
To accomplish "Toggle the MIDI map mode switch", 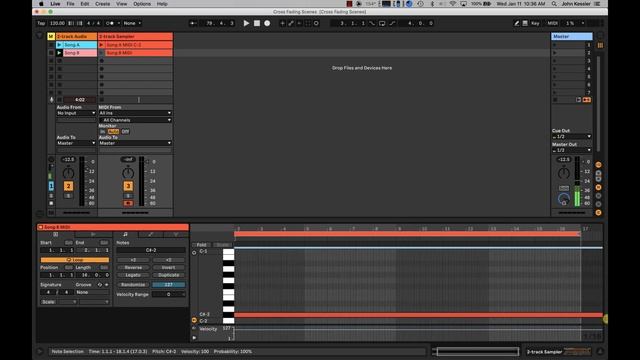I will 552,23.
